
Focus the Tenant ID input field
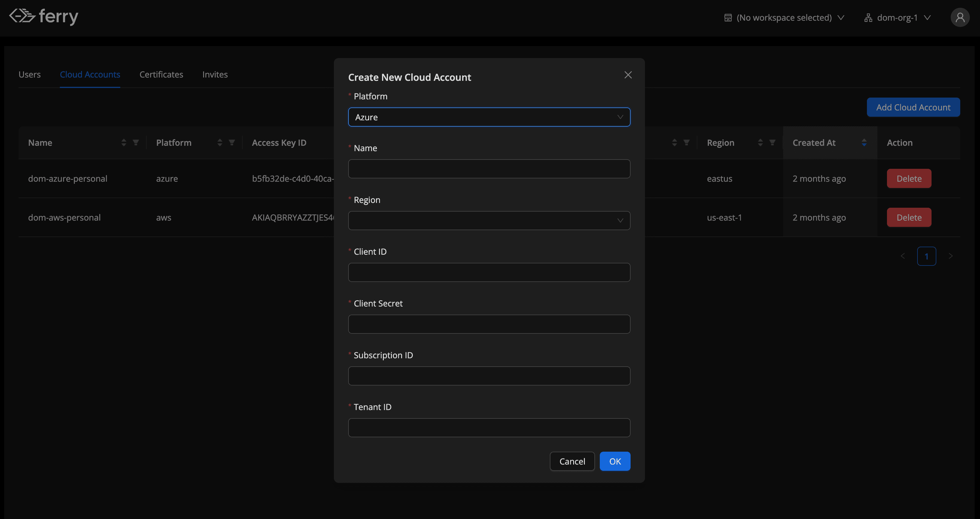click(489, 428)
